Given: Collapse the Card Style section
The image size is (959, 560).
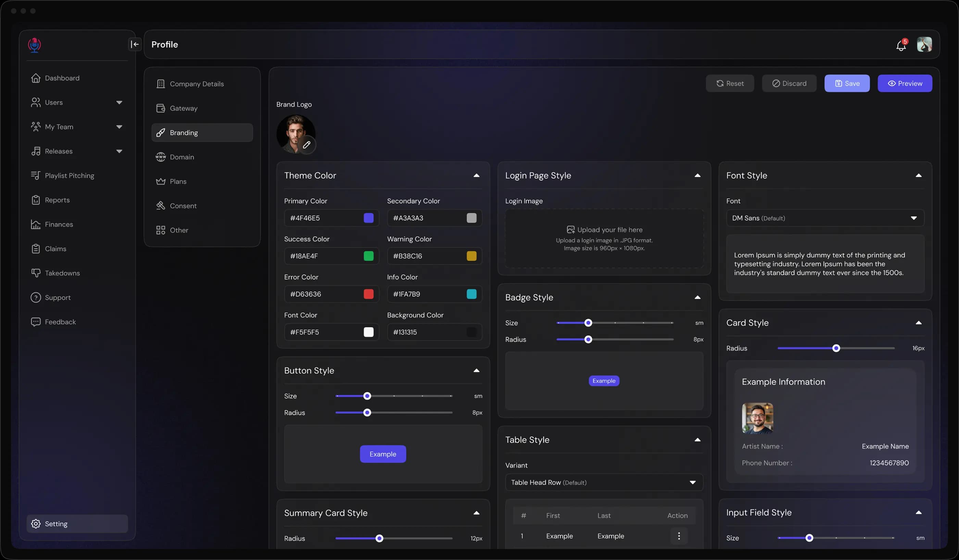Looking at the screenshot, I should [x=918, y=322].
